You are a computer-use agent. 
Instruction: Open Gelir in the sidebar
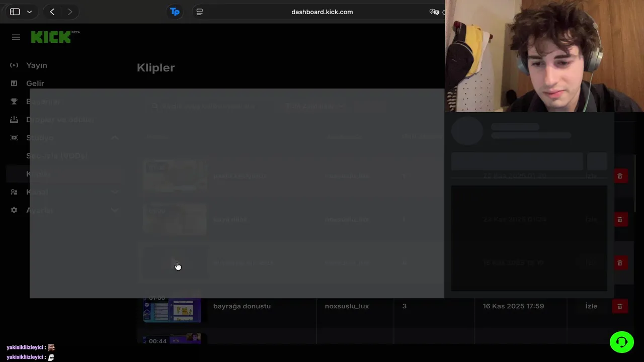pos(35,83)
